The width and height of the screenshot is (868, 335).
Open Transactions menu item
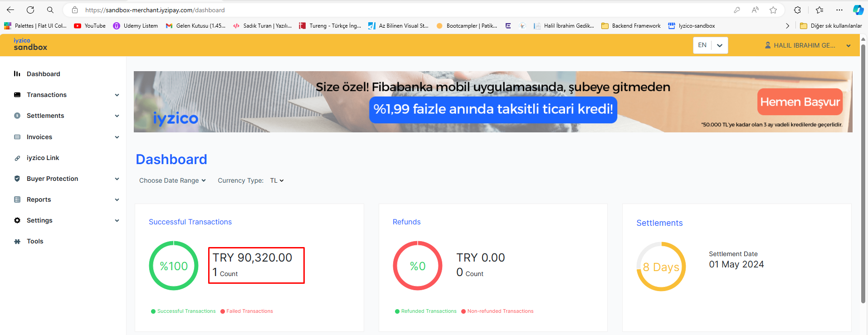[x=47, y=95]
